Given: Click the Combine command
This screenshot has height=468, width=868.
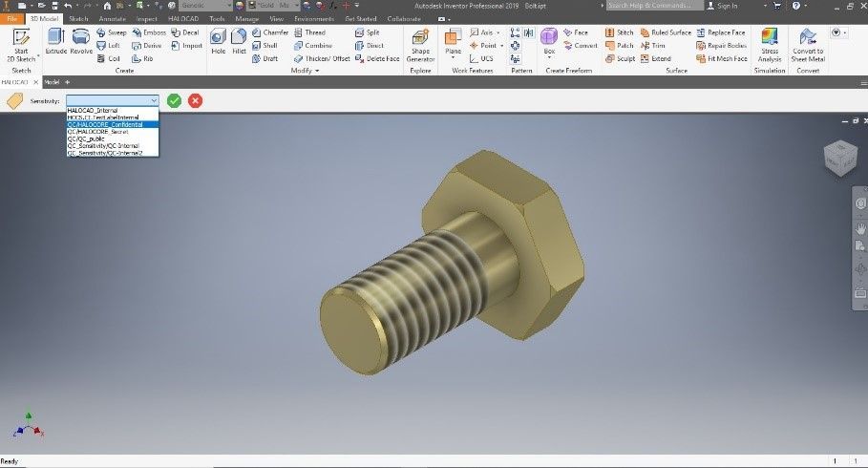Looking at the screenshot, I should tap(313, 46).
